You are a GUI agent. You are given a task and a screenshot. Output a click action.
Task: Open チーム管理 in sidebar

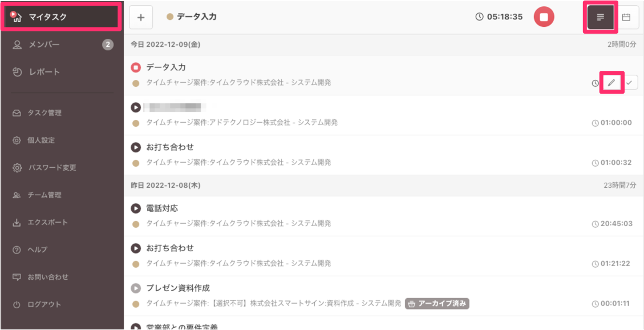click(44, 195)
